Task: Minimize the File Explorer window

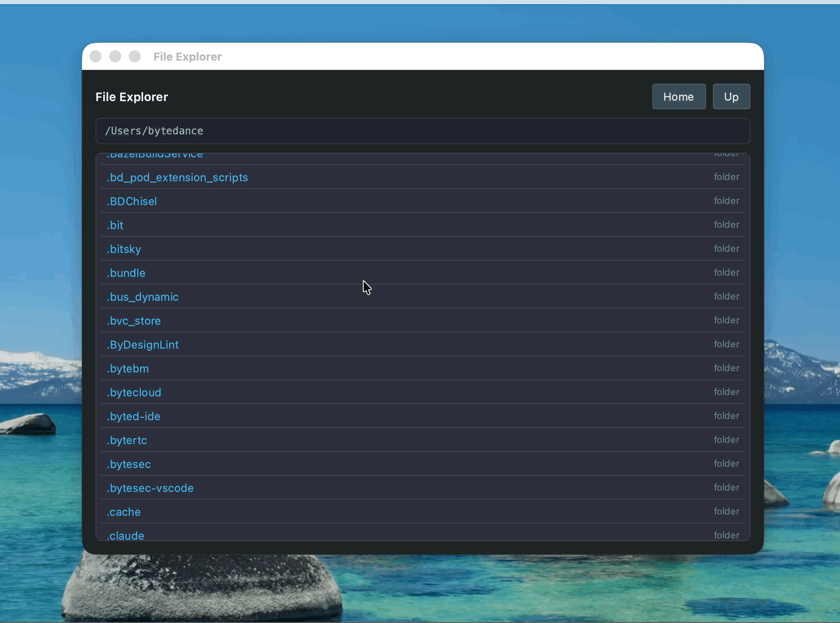Action: tap(115, 56)
